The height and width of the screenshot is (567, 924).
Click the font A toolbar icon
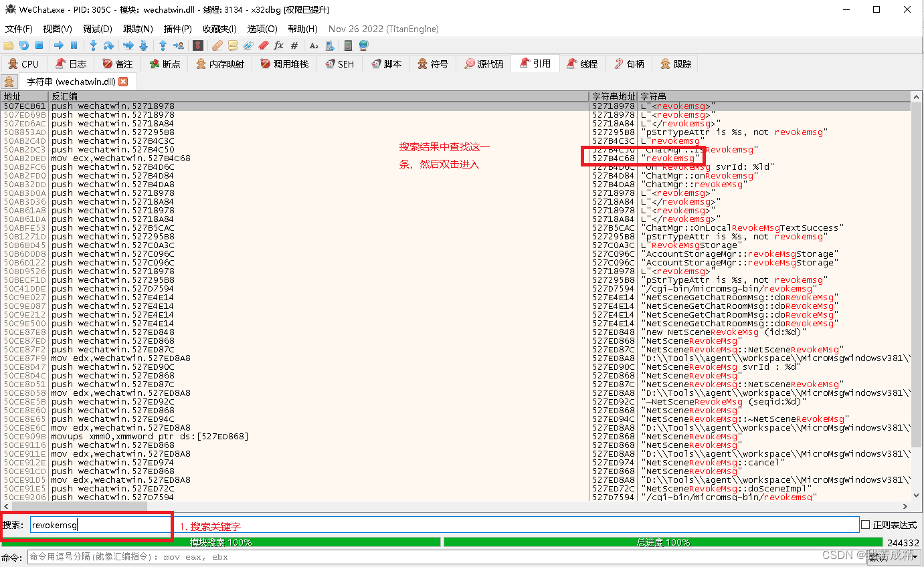pos(314,45)
